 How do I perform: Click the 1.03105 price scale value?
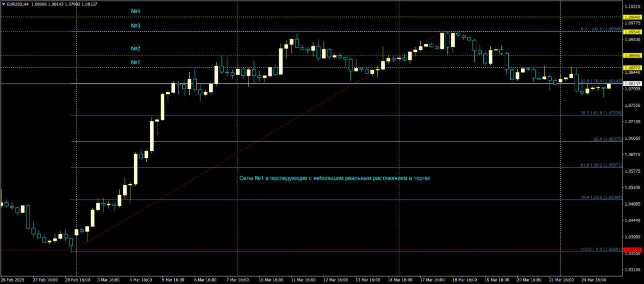[633, 270]
